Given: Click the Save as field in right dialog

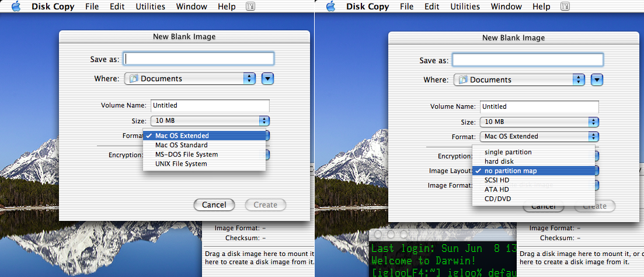Looking at the screenshot, I should click(x=528, y=60).
